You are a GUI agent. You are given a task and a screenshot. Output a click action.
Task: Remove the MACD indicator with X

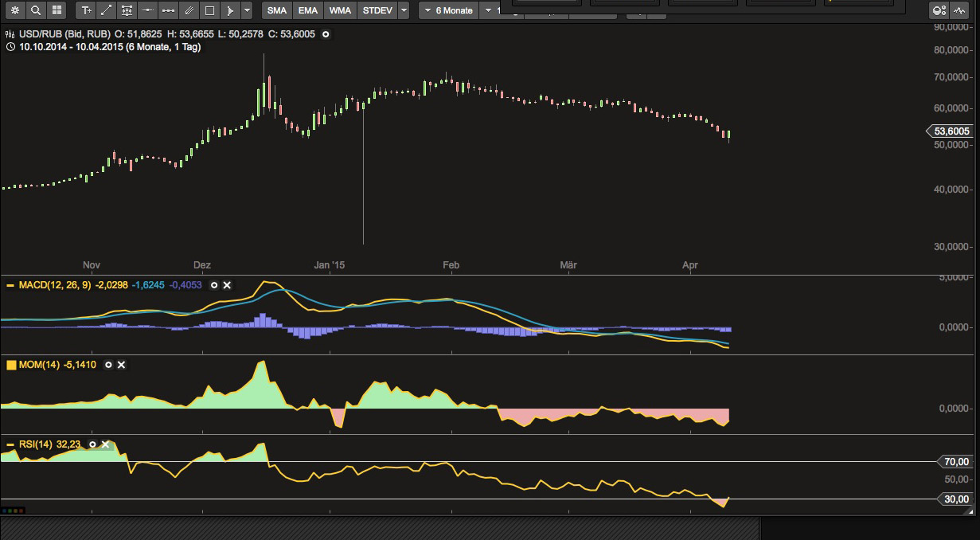pyautogui.click(x=227, y=285)
